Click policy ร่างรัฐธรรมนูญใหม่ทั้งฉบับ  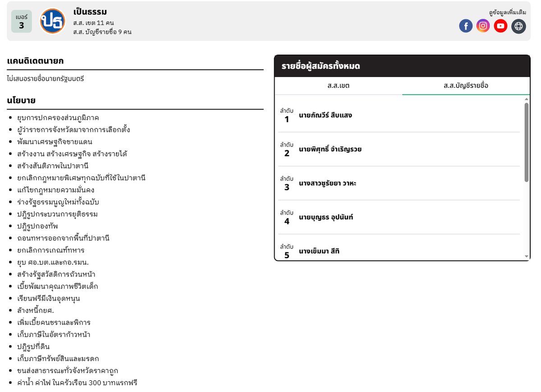pos(58,202)
